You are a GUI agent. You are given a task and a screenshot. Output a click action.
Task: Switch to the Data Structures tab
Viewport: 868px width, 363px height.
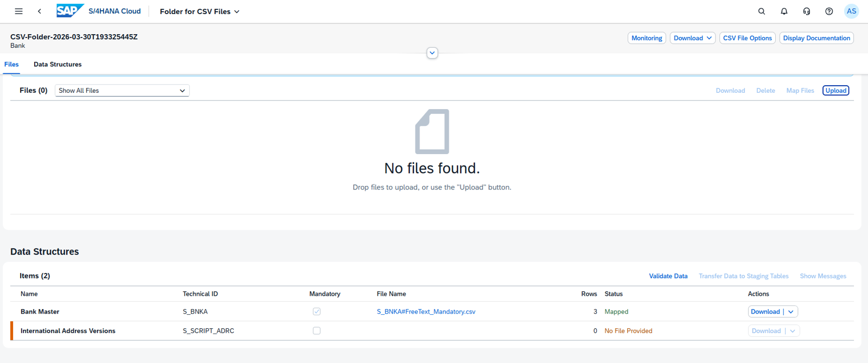pyautogui.click(x=58, y=64)
